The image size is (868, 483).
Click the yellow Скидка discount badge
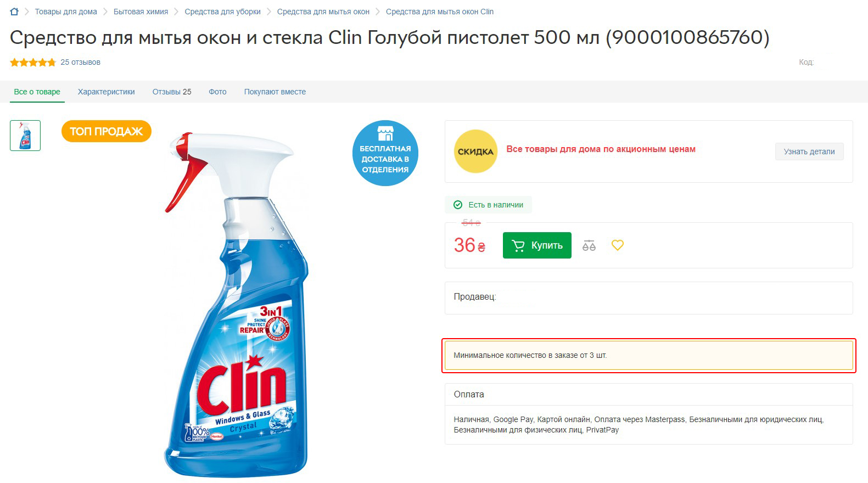pos(475,151)
